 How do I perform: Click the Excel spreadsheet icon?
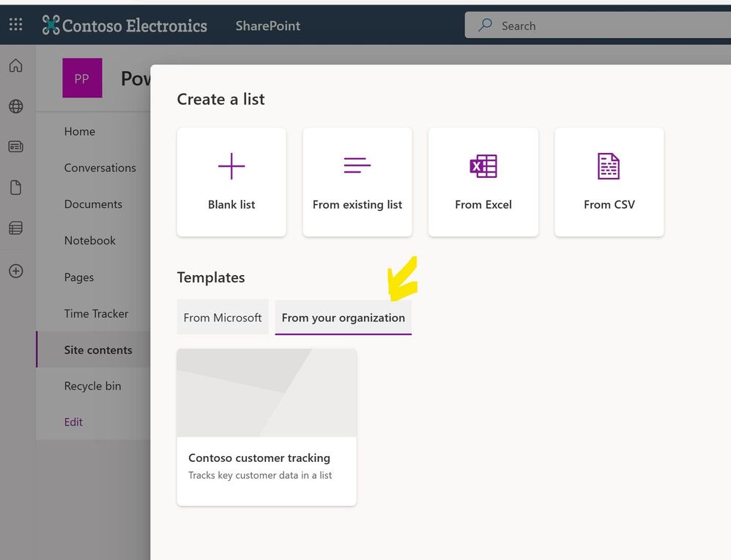483,166
